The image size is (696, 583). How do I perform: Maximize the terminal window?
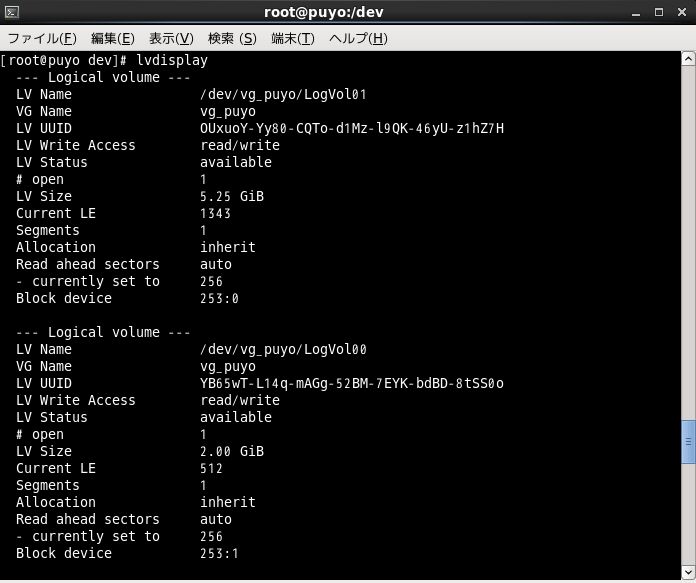coord(659,12)
